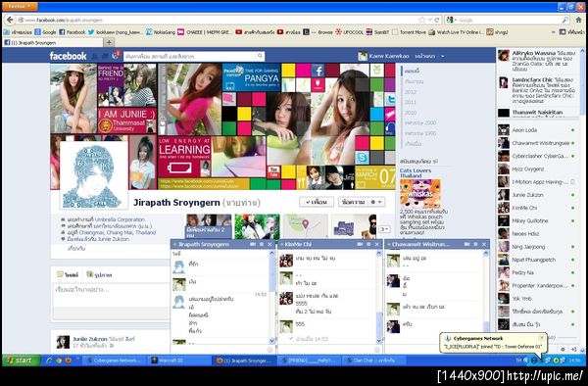Open the NokiaGang bookmark

pos(161,32)
